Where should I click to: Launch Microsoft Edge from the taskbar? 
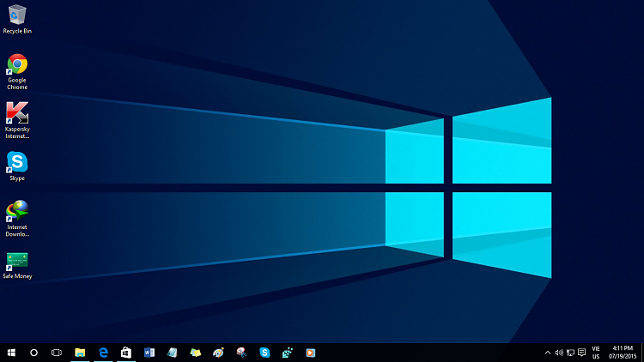click(x=103, y=353)
